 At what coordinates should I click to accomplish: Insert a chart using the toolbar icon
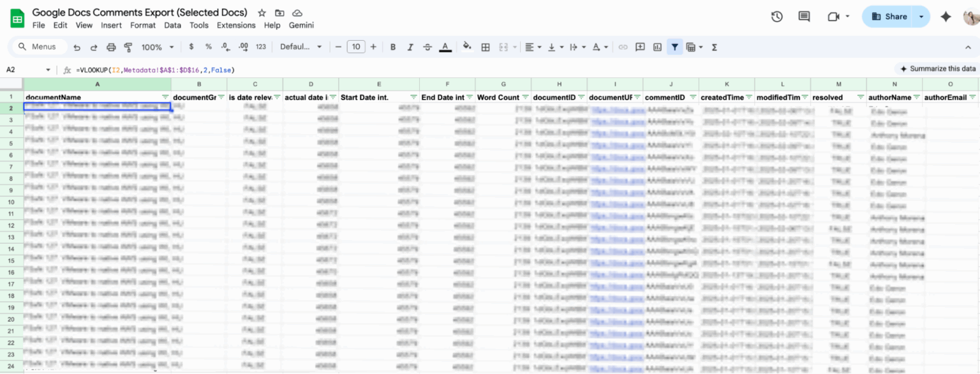[658, 47]
